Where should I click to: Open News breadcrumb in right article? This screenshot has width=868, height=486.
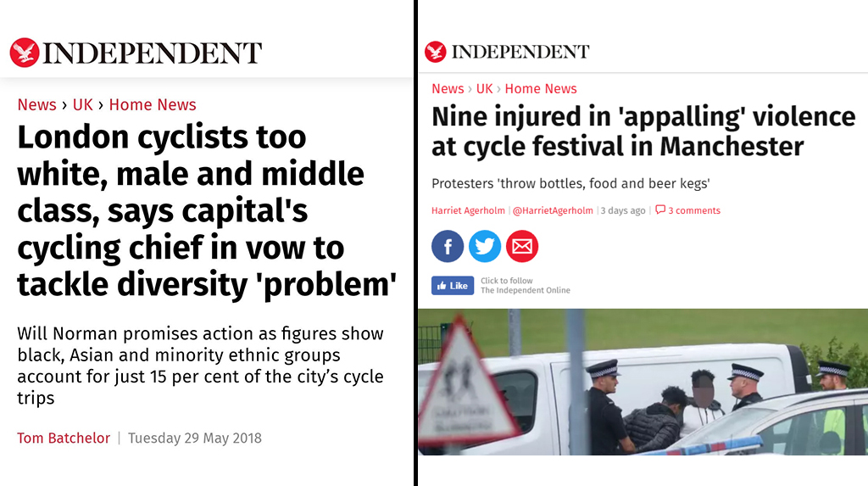point(448,89)
